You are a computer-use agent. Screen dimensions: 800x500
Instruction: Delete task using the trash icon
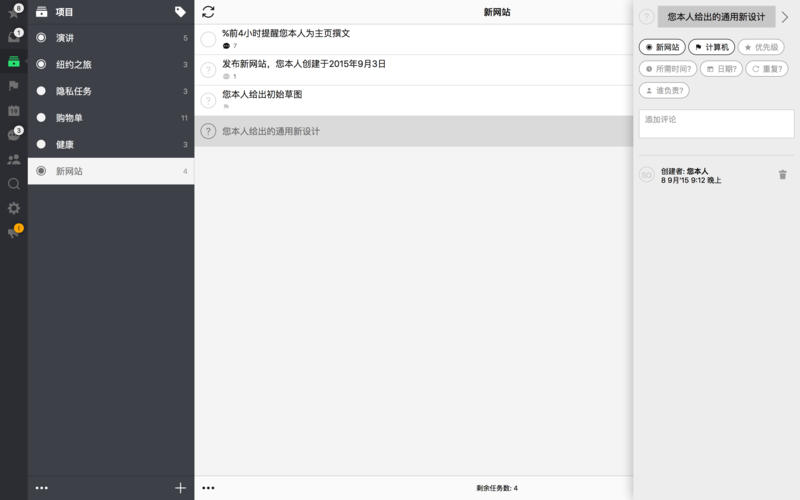click(x=783, y=175)
